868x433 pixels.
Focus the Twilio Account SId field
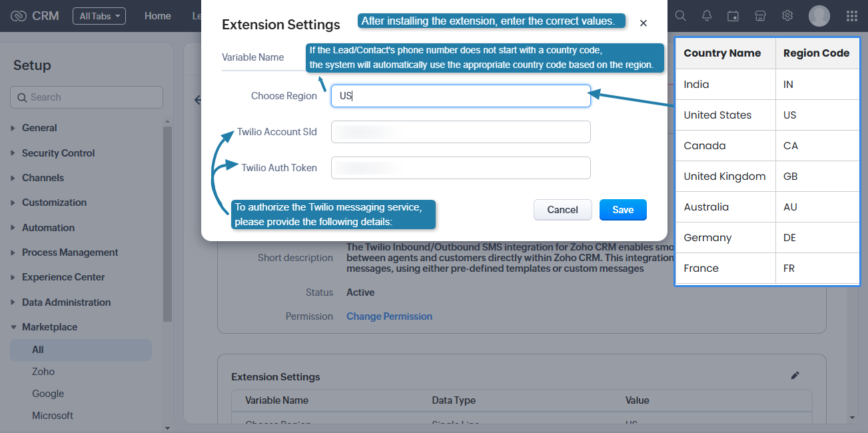460,132
